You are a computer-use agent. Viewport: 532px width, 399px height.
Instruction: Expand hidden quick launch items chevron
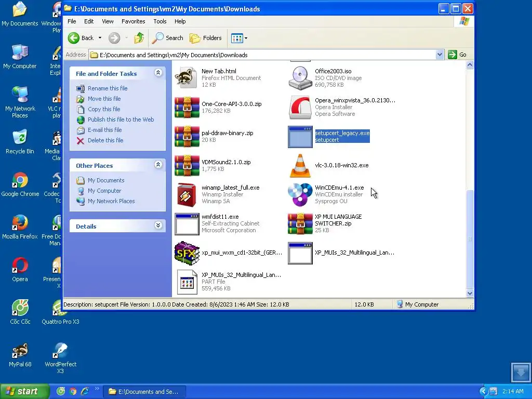click(x=97, y=389)
